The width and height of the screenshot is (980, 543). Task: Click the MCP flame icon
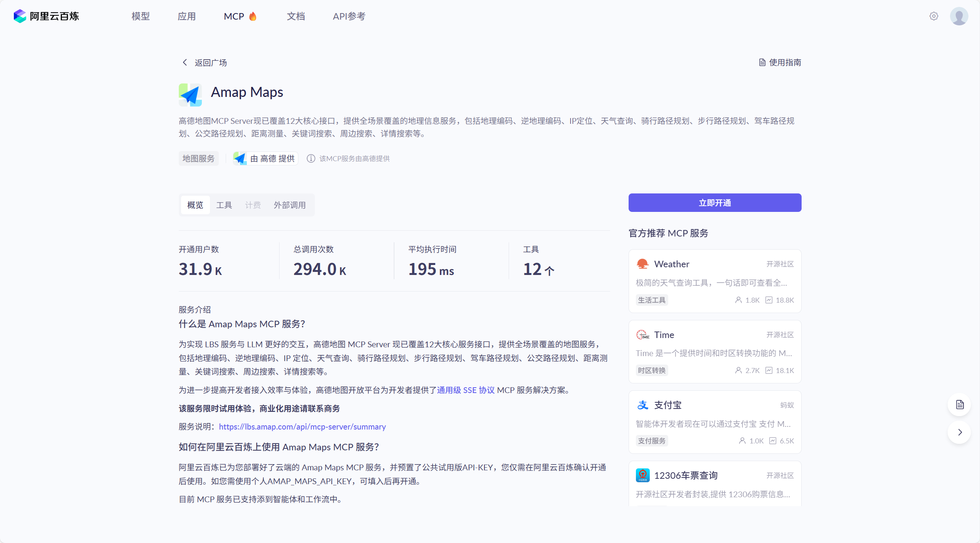253,16
